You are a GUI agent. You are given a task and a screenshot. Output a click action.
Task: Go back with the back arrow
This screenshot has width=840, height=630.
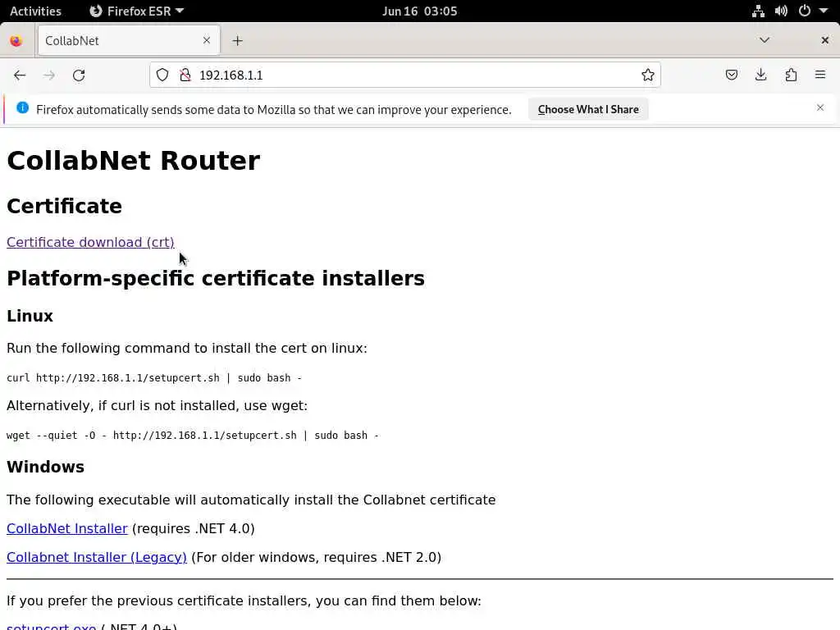click(x=20, y=75)
